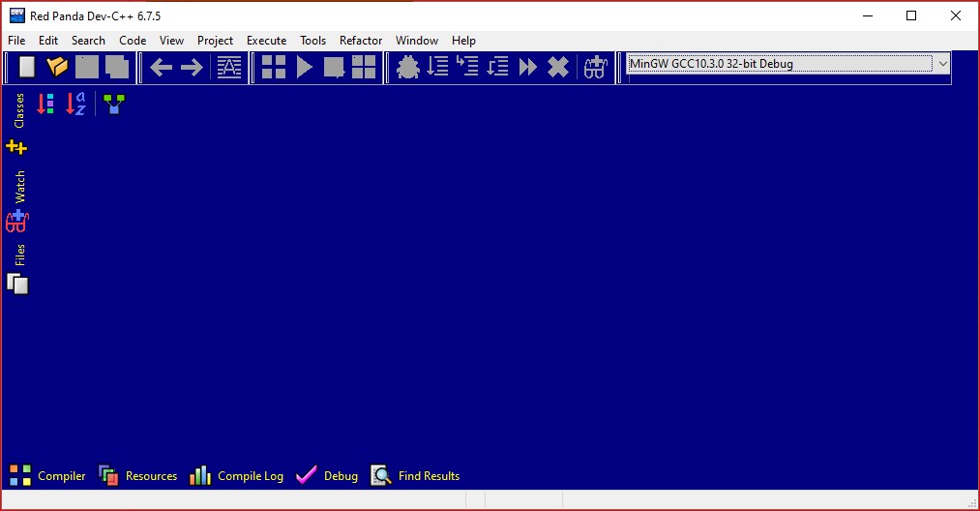Screen dimensions: 980x511
Task: Open the Search menu
Action: (x=88, y=41)
